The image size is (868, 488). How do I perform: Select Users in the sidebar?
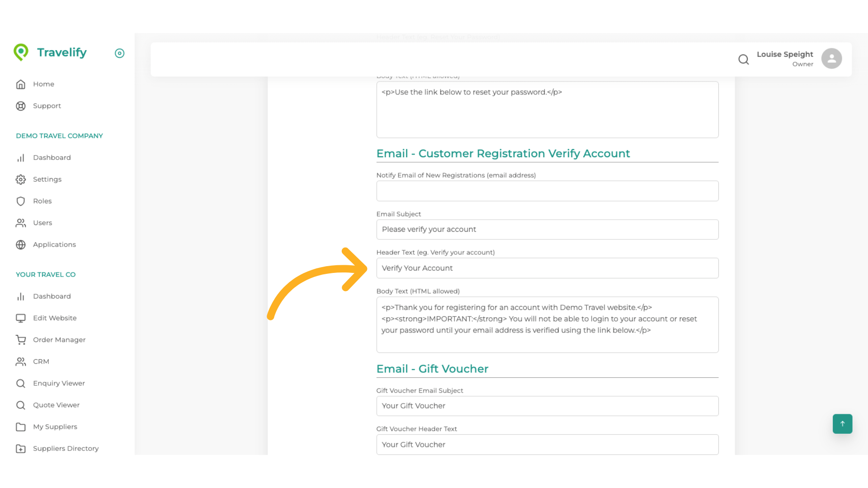[42, 223]
